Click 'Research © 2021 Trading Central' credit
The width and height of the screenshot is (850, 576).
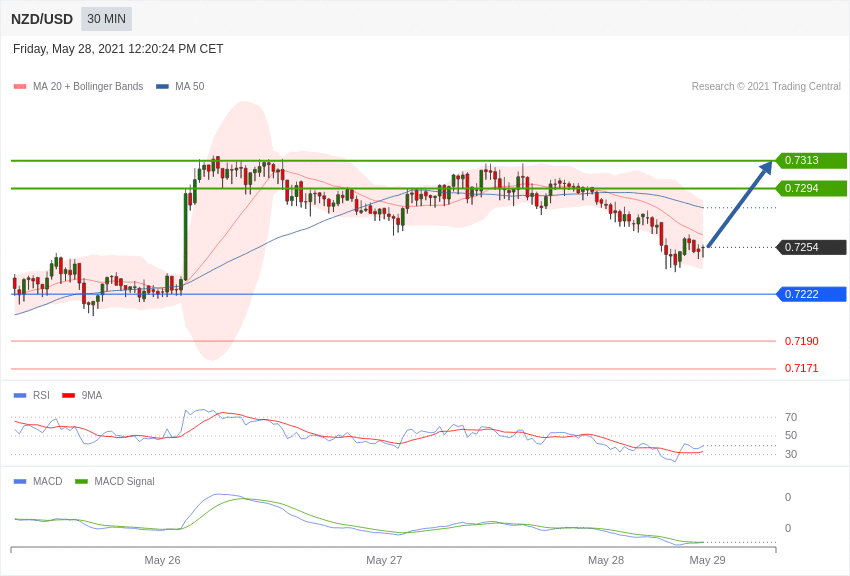point(766,86)
